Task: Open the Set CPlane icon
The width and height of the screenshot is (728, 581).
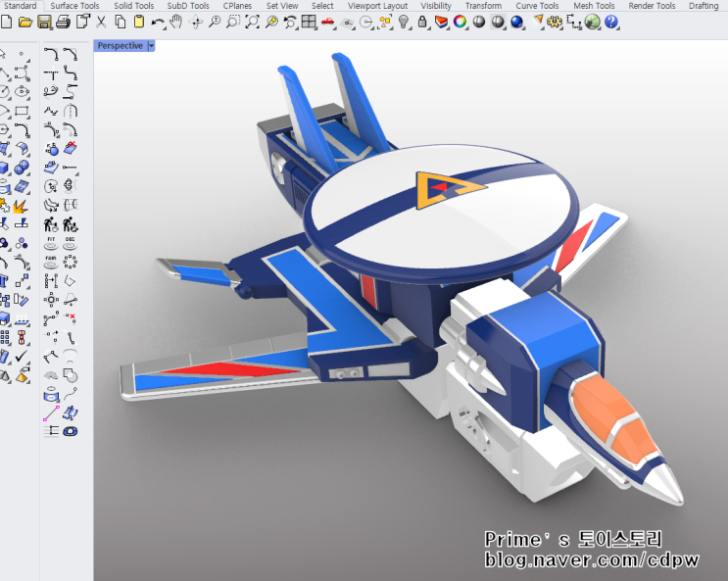Action: point(347,23)
